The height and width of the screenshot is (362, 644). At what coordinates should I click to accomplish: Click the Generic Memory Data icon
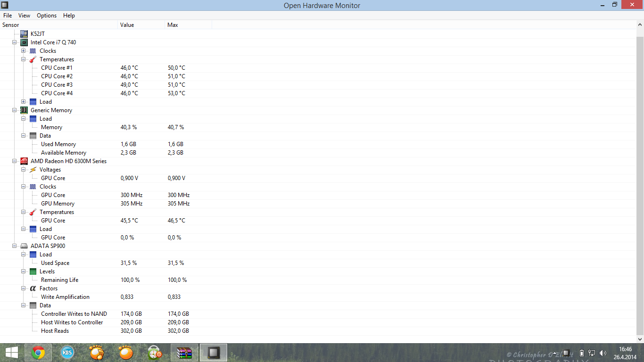[x=33, y=136]
